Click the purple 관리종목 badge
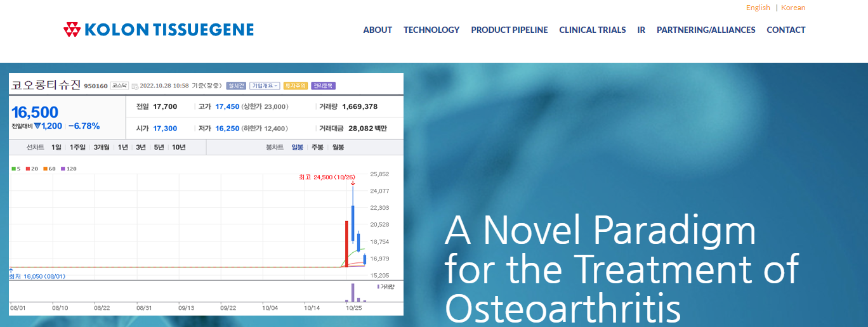 pos(323,86)
